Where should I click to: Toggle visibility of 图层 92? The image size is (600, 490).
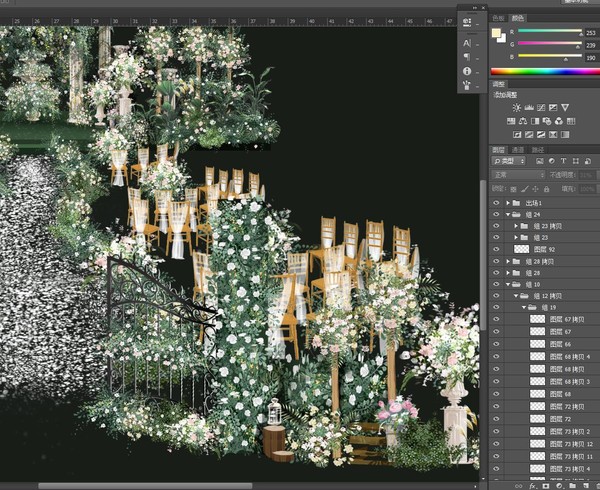[496, 249]
